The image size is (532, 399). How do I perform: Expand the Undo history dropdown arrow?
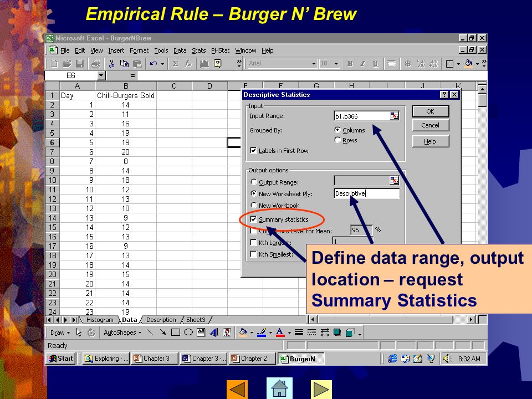162,63
